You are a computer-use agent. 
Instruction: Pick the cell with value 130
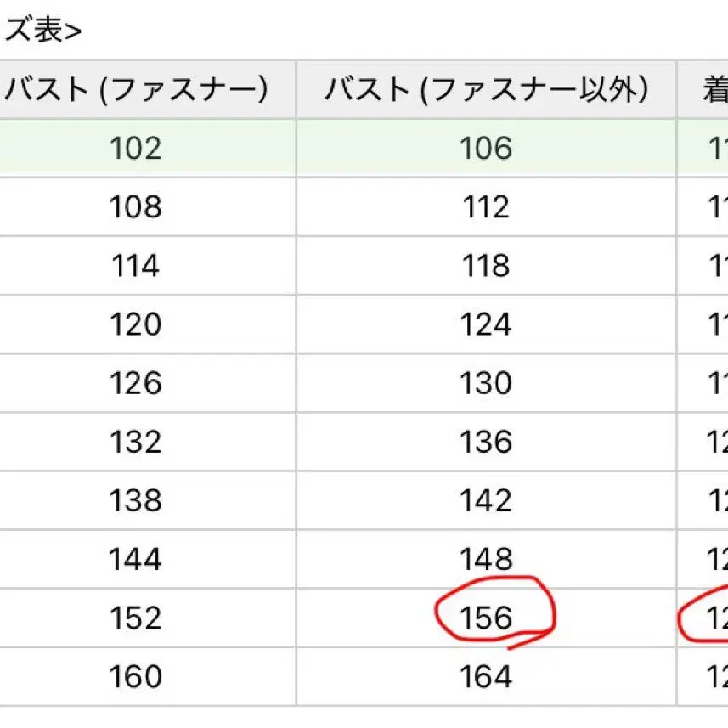[x=486, y=383]
